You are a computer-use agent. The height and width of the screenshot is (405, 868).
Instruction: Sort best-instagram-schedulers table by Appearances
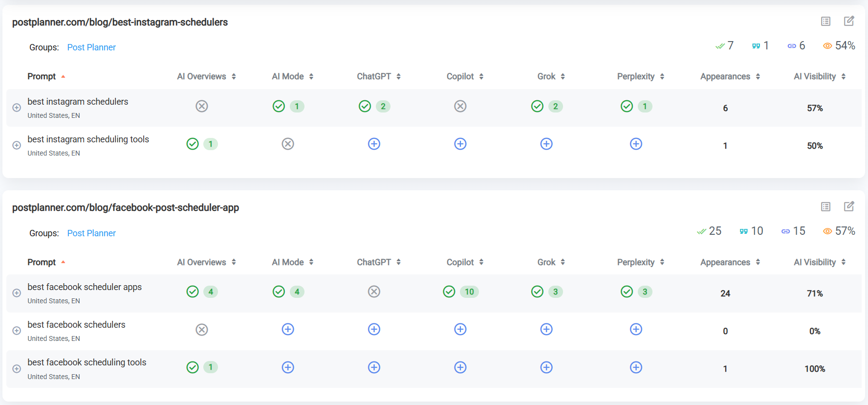[730, 76]
